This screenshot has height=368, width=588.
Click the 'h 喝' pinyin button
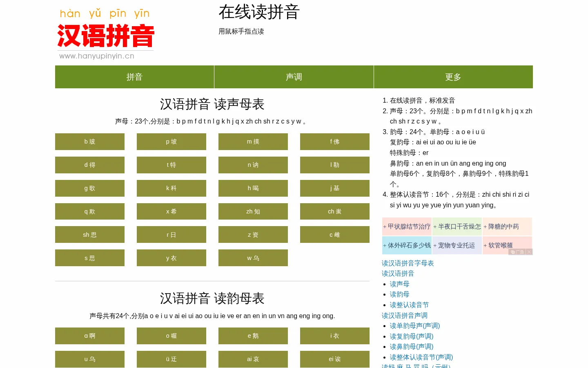253,188
